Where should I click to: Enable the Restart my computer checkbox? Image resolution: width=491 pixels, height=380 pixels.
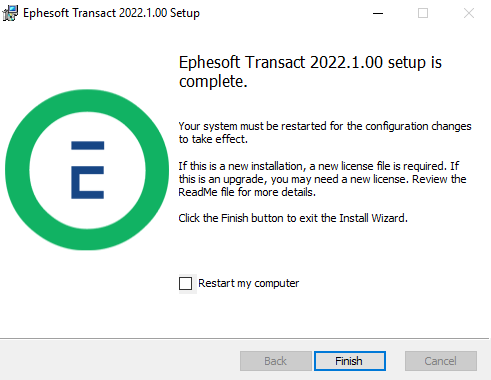pos(185,283)
